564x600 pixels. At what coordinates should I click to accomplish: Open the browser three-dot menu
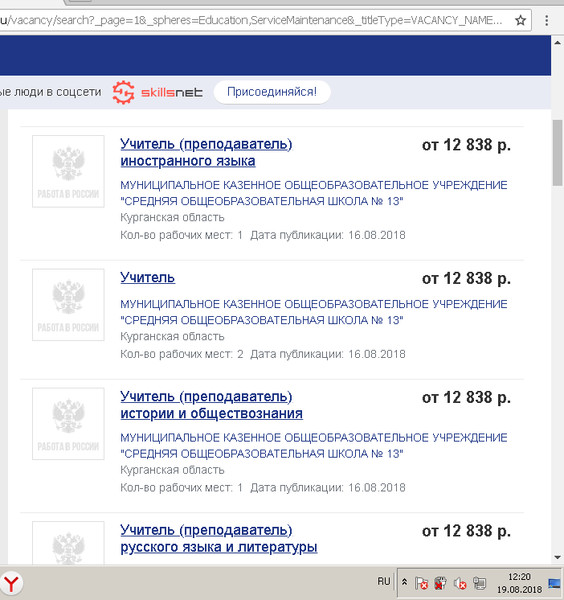click(546, 20)
